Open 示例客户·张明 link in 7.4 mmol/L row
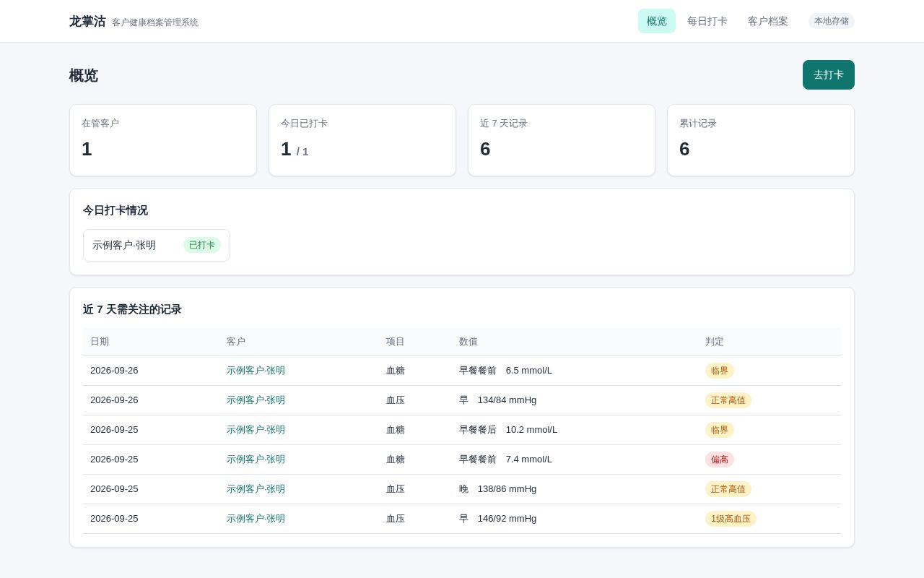This screenshot has width=924, height=578. (x=256, y=460)
